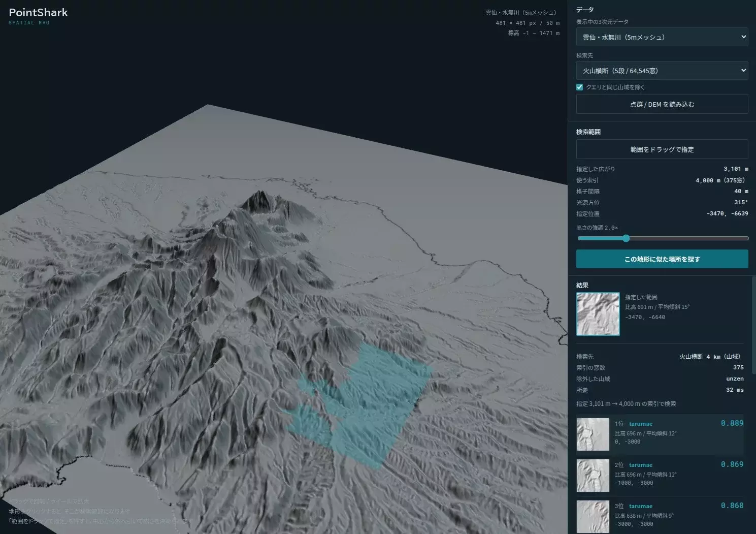Image resolution: width=756 pixels, height=534 pixels.
Task: Click the 所要 value 32 ms
Action: [x=735, y=390]
